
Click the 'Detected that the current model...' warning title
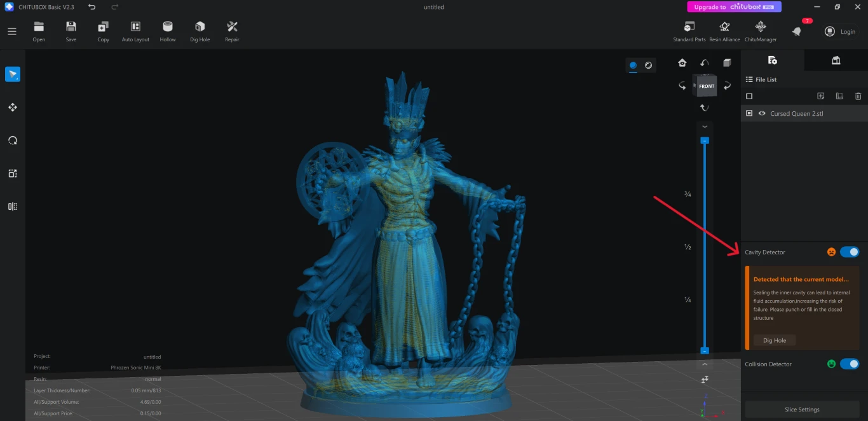click(801, 279)
